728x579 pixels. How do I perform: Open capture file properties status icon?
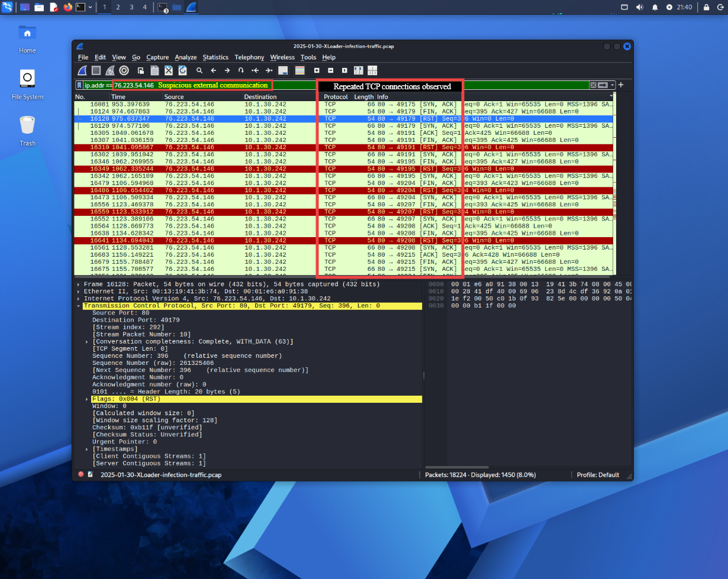(x=91, y=474)
